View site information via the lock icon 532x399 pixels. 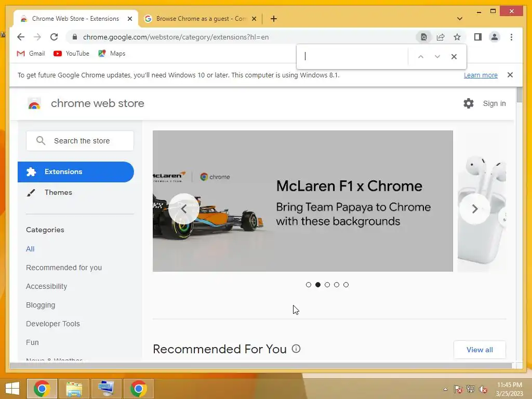coord(75,37)
